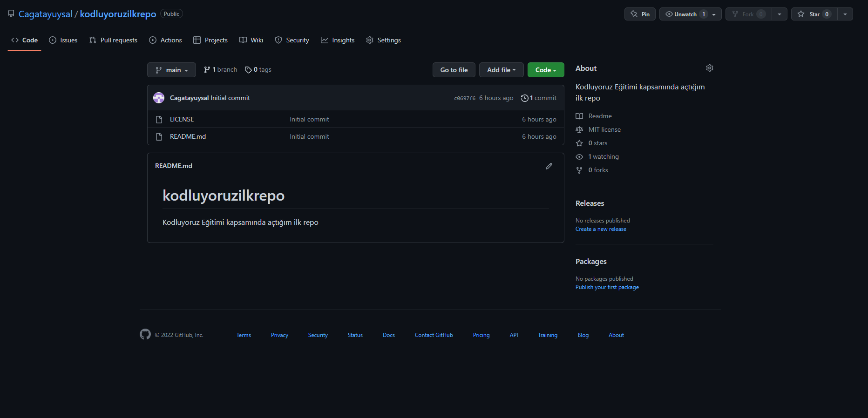Open the LICENSE file
The width and height of the screenshot is (868, 418).
[182, 120]
